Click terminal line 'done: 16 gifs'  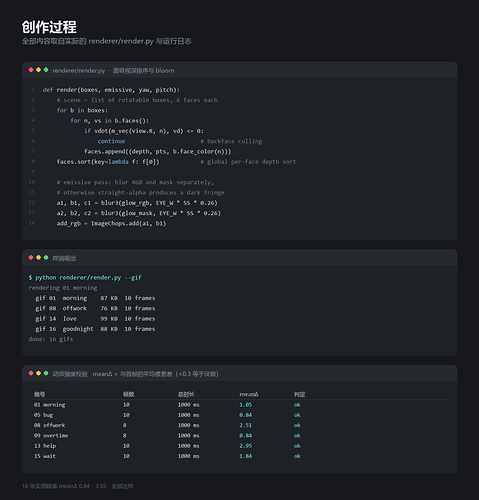(x=51, y=340)
